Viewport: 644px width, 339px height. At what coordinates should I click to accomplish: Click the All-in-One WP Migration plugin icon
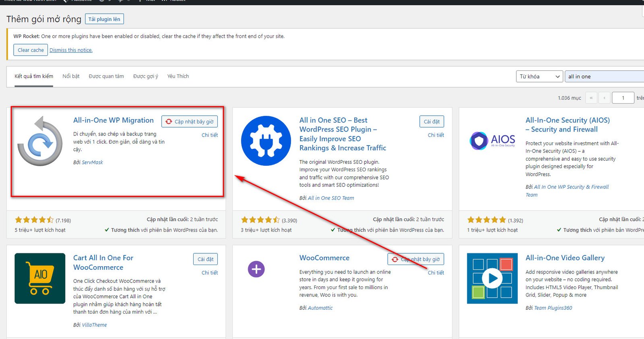coord(40,141)
